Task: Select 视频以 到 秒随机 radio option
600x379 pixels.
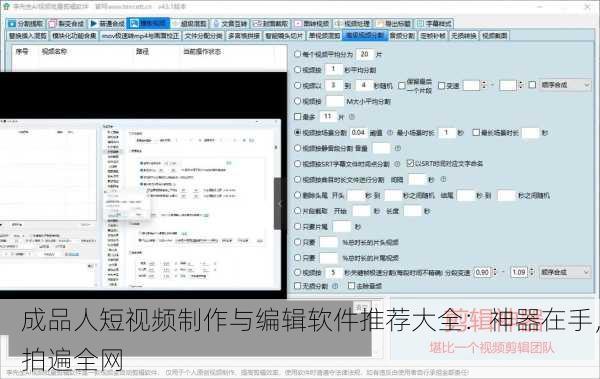Action: click(x=297, y=85)
